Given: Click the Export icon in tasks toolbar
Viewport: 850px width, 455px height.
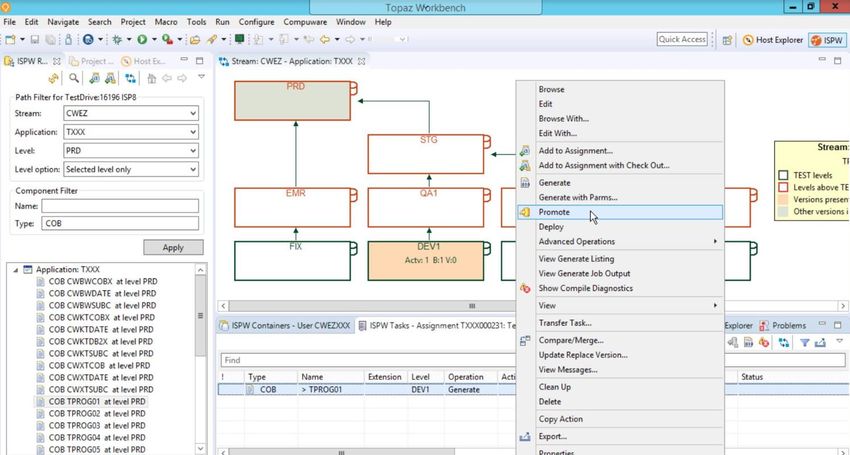Looking at the screenshot, I should (820, 342).
